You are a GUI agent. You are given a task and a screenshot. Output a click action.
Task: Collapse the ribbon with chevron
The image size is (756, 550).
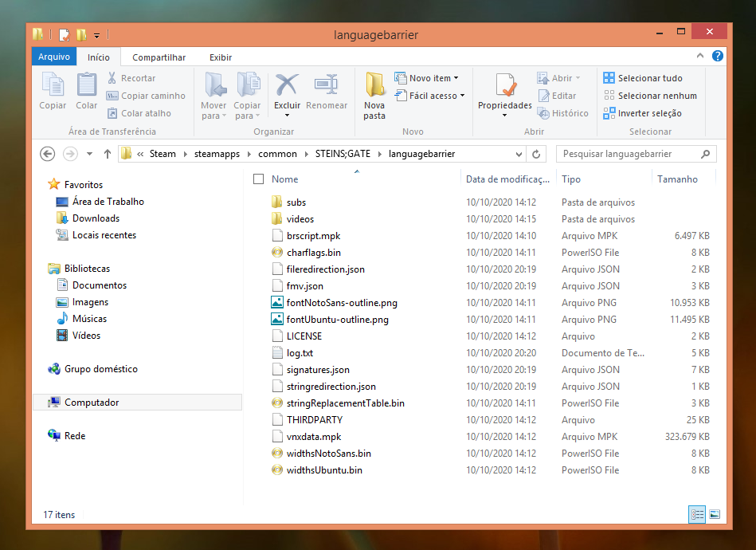coord(700,56)
